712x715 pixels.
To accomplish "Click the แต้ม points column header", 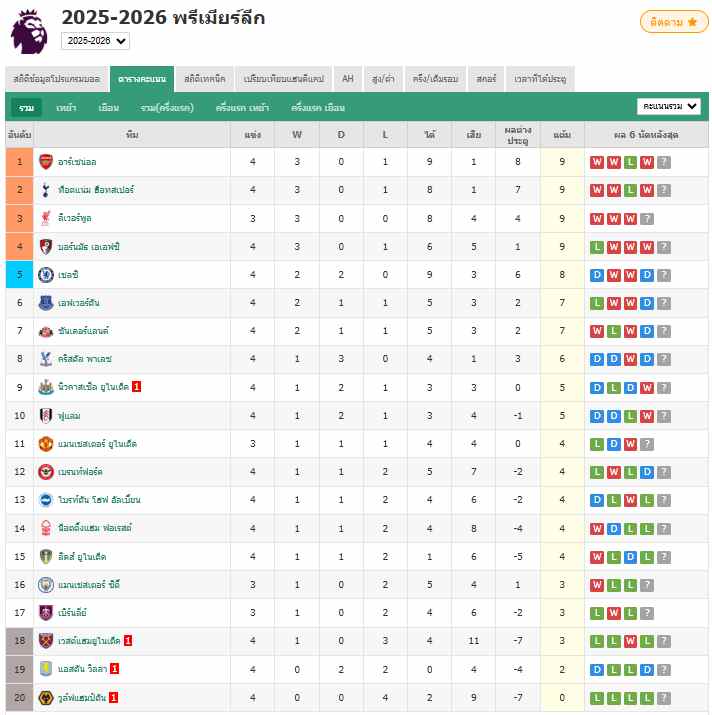I will 562,135.
